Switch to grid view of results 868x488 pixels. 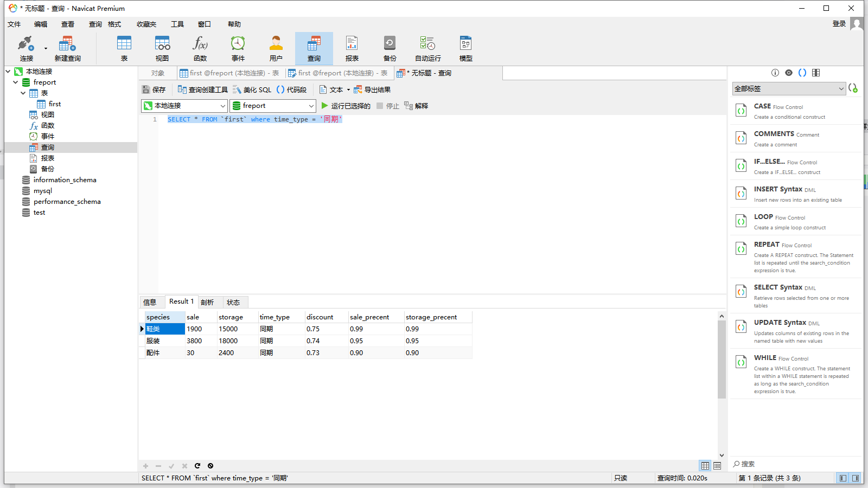click(x=705, y=466)
